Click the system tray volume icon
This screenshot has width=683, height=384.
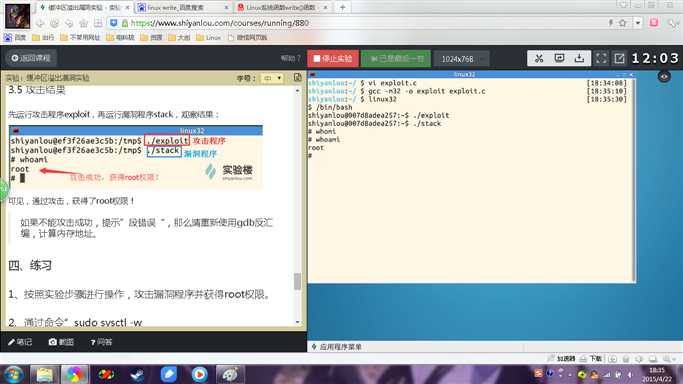pos(630,374)
